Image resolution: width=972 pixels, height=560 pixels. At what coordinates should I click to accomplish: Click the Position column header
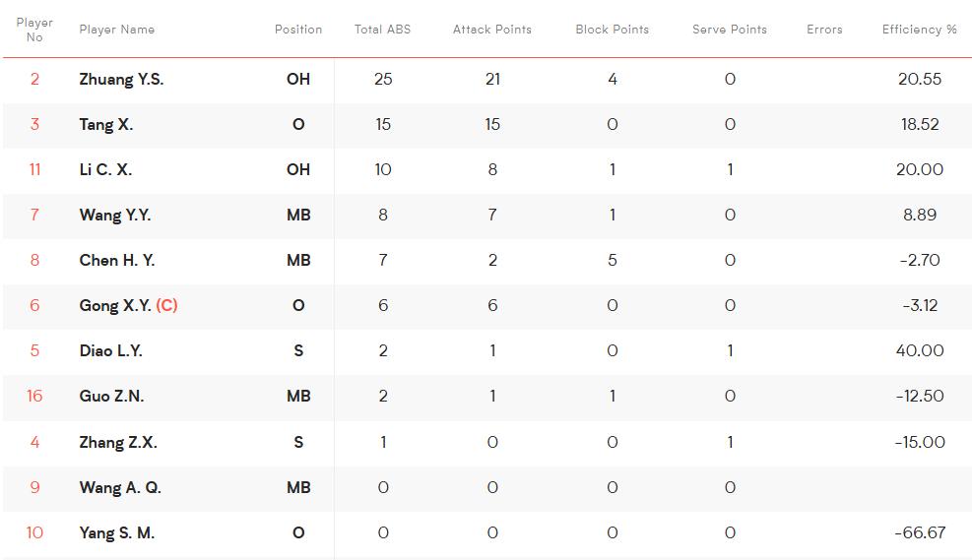pos(298,30)
